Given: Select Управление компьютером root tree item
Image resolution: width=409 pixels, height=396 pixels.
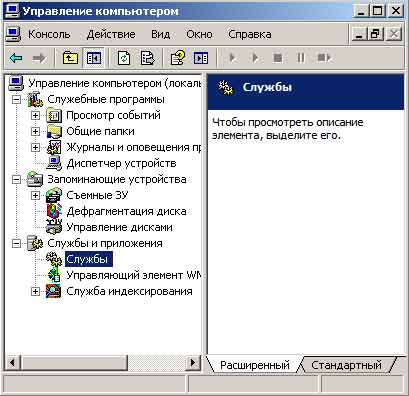Looking at the screenshot, I should [115, 83].
